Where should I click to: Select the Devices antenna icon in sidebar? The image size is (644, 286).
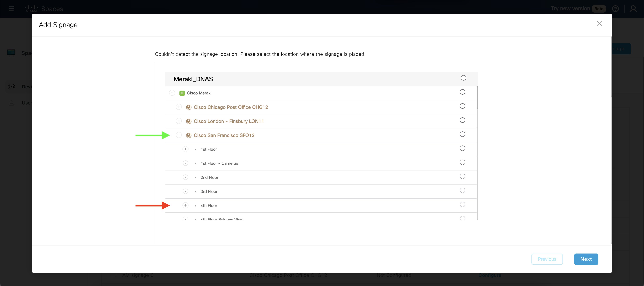(x=12, y=87)
